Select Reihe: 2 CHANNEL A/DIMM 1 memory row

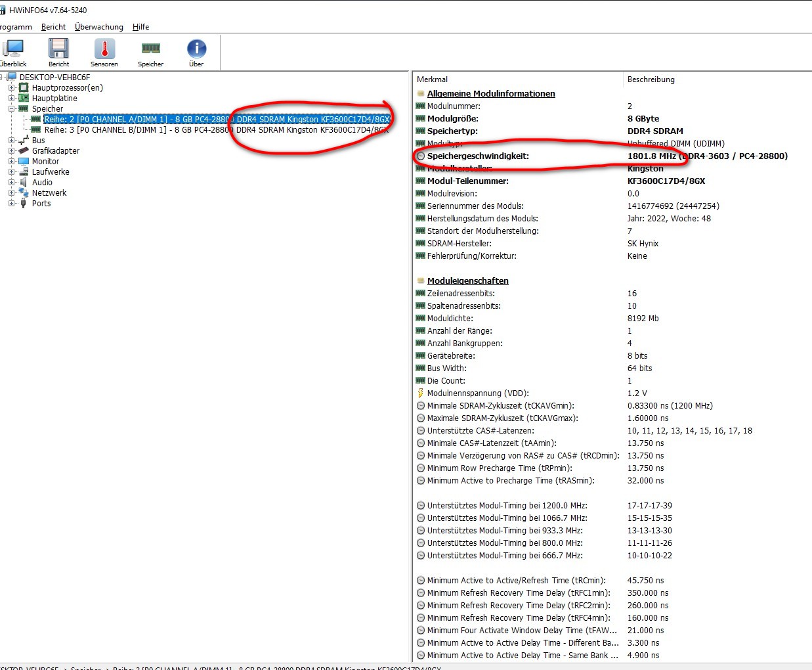tap(217, 119)
